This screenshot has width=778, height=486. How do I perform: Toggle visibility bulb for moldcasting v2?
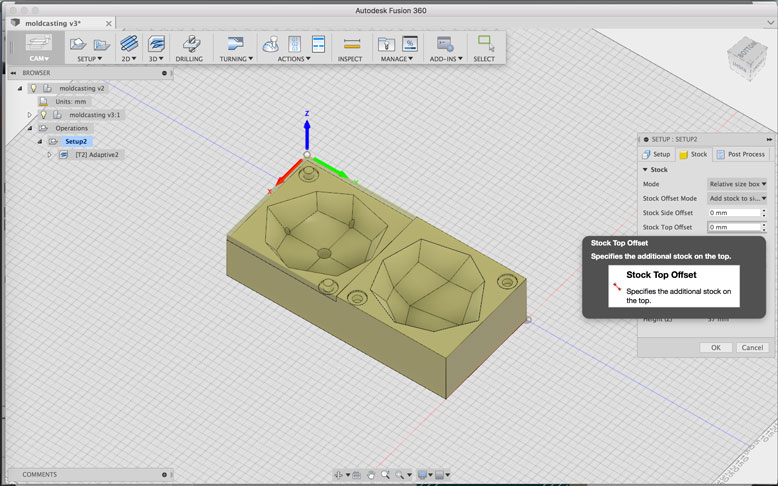pyautogui.click(x=34, y=88)
